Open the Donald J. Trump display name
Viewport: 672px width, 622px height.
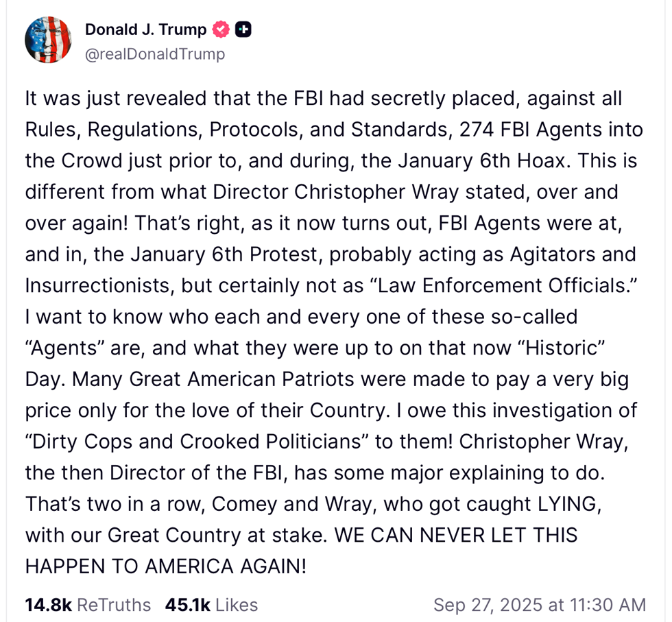(x=145, y=29)
